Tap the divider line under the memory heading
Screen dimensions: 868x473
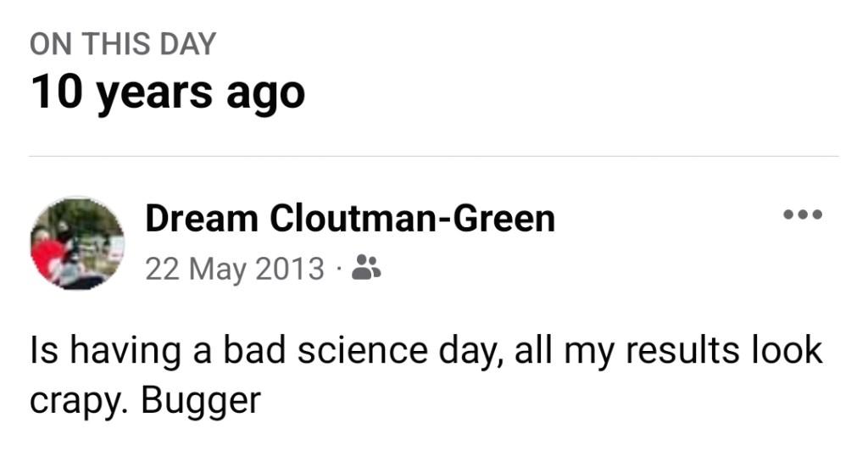pyautogui.click(x=434, y=157)
